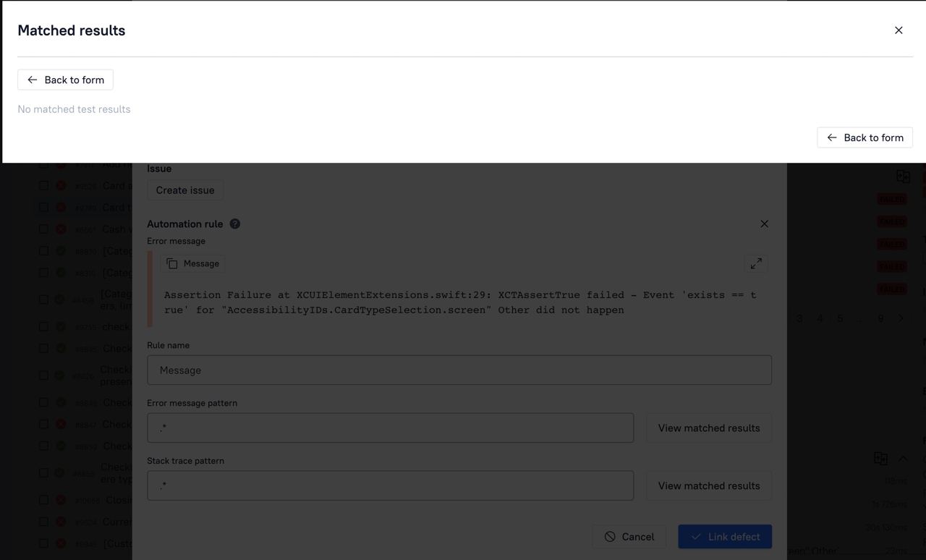Click the Link defect button
The width and height of the screenshot is (926, 560).
tap(725, 537)
